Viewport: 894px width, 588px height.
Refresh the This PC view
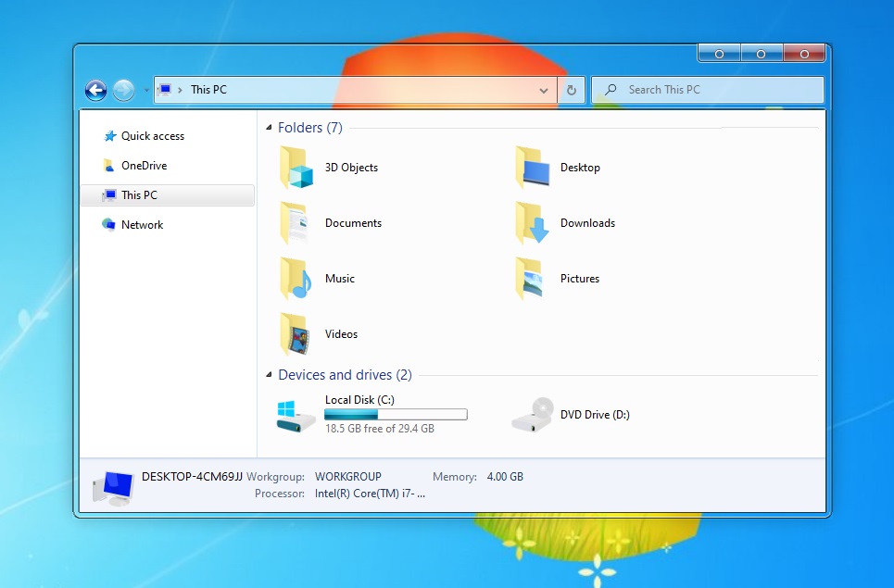572,90
